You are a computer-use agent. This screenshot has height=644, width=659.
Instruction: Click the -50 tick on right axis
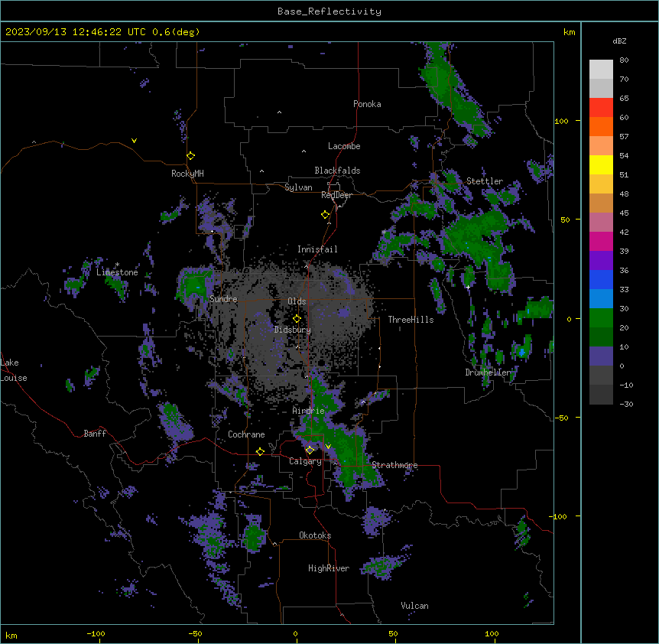pyautogui.click(x=561, y=418)
